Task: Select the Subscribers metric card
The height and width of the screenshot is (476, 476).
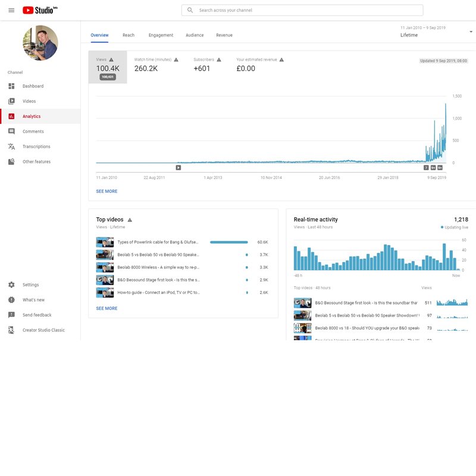Action: (x=207, y=65)
